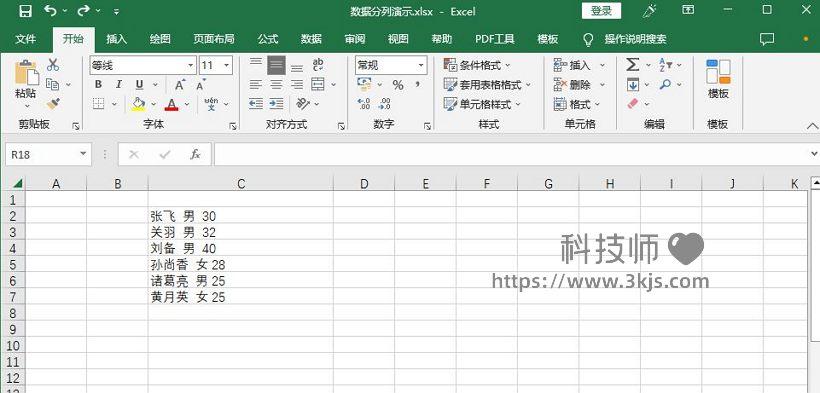Center text horizontally
The image size is (820, 393).
pyautogui.click(x=277, y=84)
